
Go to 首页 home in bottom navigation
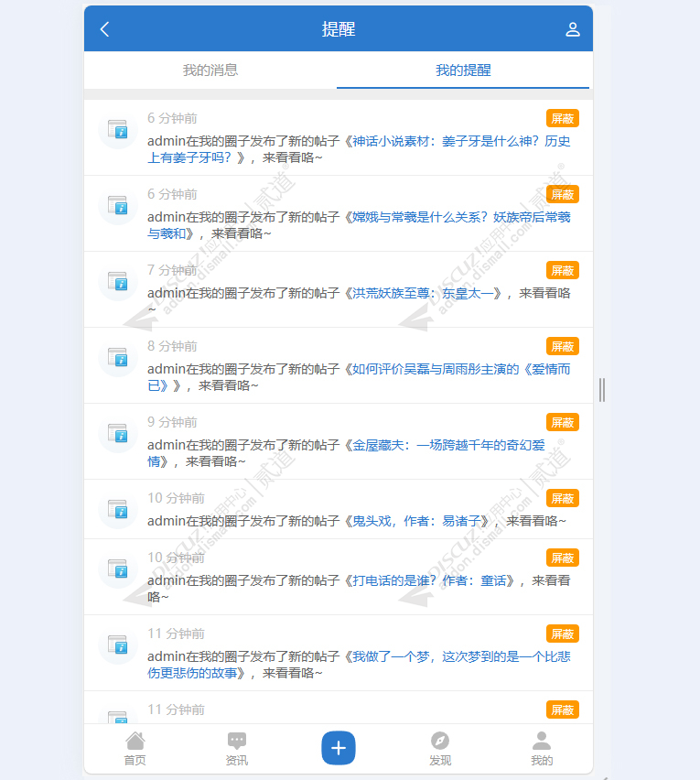click(135, 748)
